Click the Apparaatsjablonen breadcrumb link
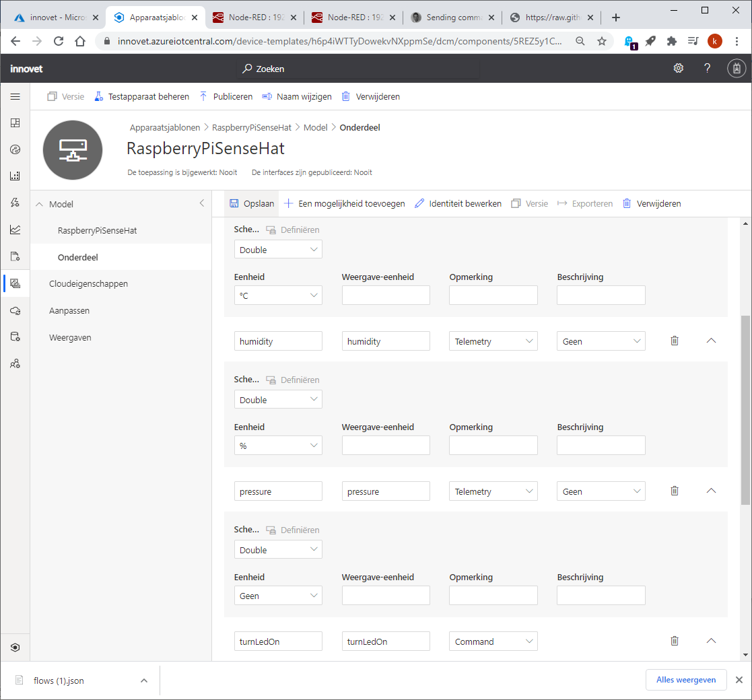 165,127
